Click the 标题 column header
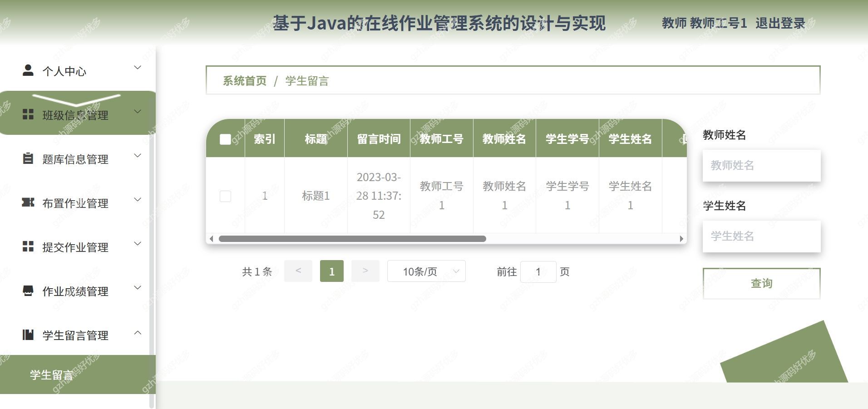868x409 pixels. point(316,139)
